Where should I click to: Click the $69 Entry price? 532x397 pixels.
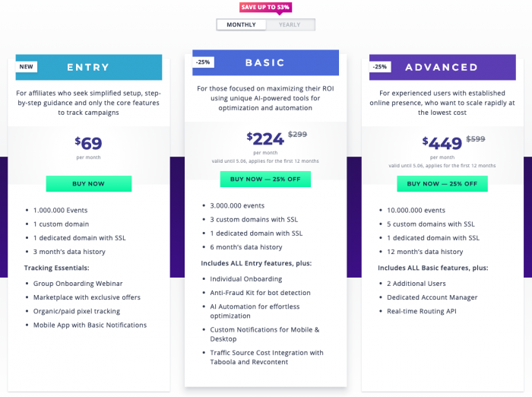tap(88, 143)
